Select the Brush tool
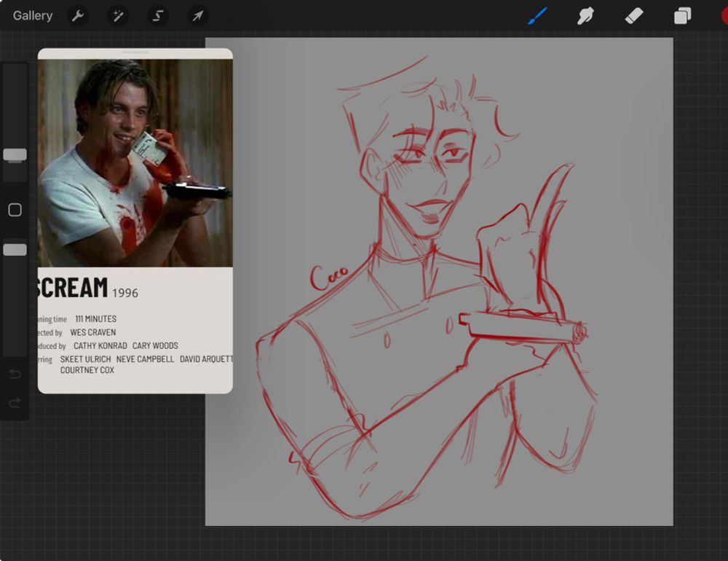Image resolution: width=728 pixels, height=561 pixels. 537,16
